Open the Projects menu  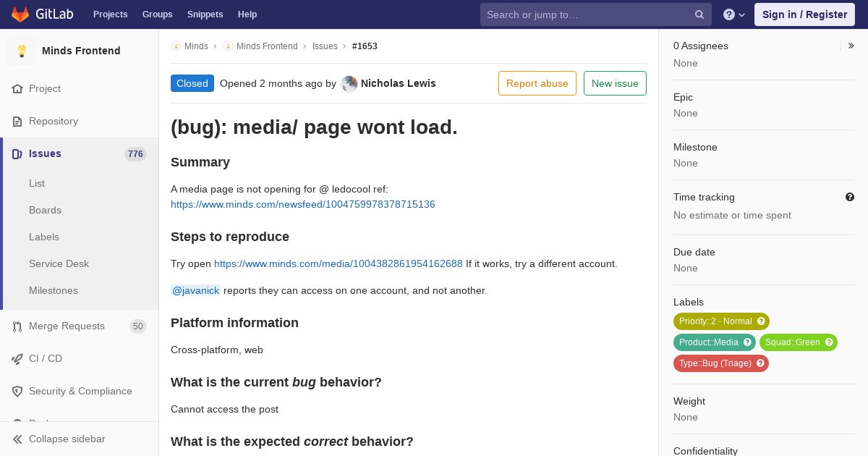(x=110, y=14)
